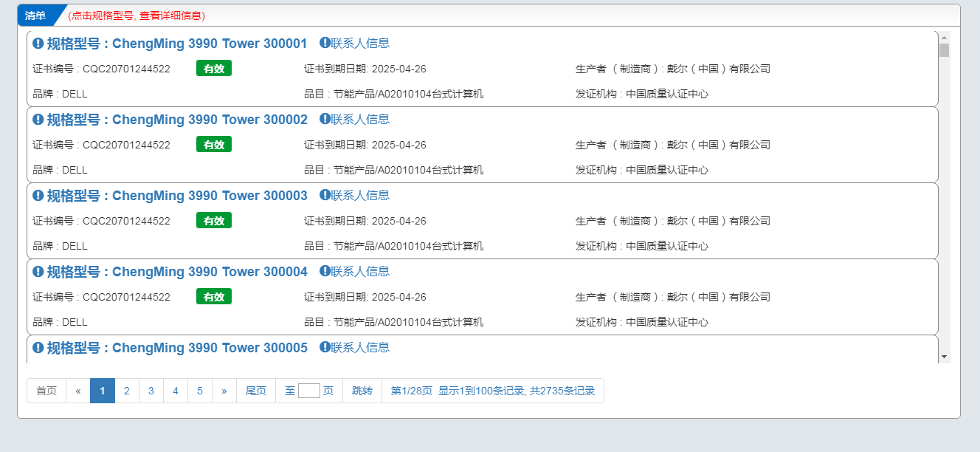The height and width of the screenshot is (452, 980).
Task: Click info icon before ChengMing 3990 Tower 300005
Action: tap(38, 348)
